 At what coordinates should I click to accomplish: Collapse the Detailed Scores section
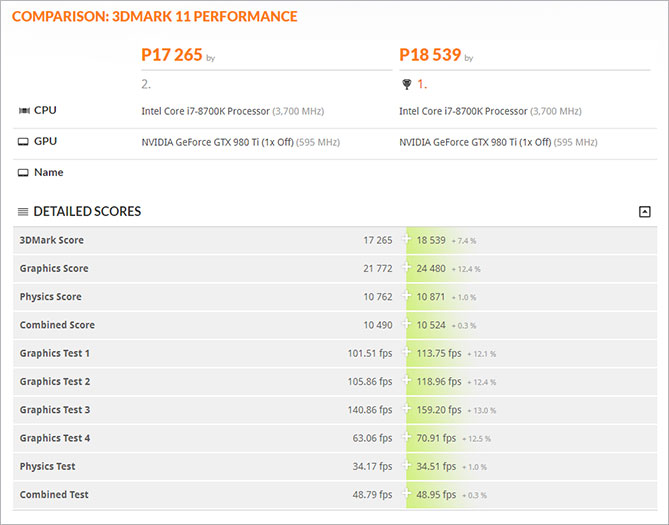(x=644, y=211)
